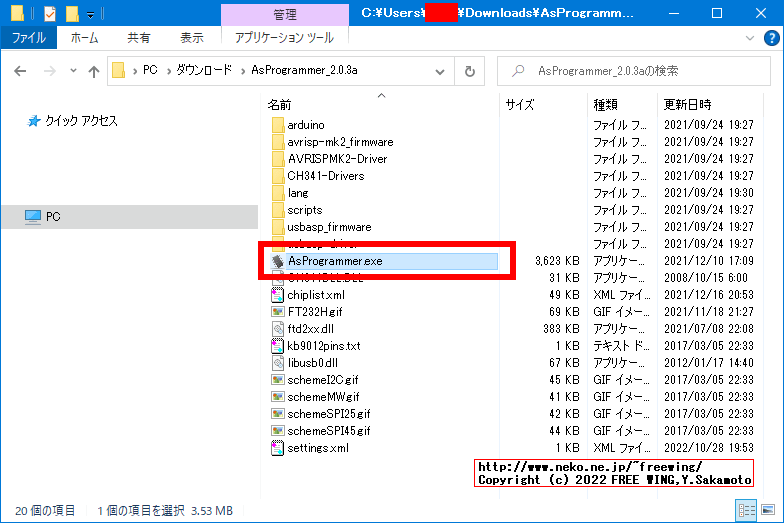The height and width of the screenshot is (523, 784).
Task: Click the FT232H.gif image icon
Action: (x=278, y=312)
